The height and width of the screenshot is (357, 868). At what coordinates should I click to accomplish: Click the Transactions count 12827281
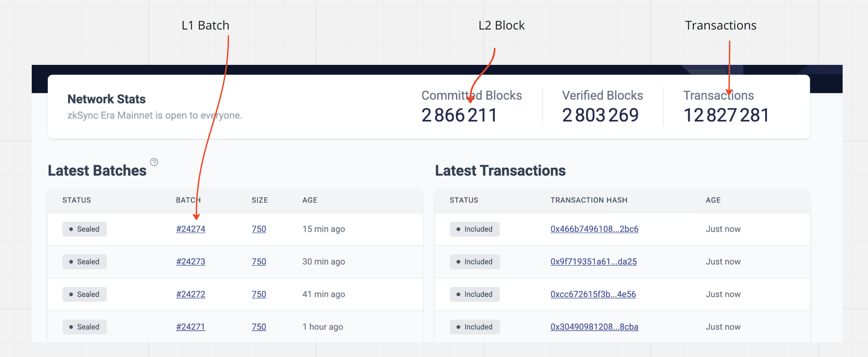click(x=726, y=115)
